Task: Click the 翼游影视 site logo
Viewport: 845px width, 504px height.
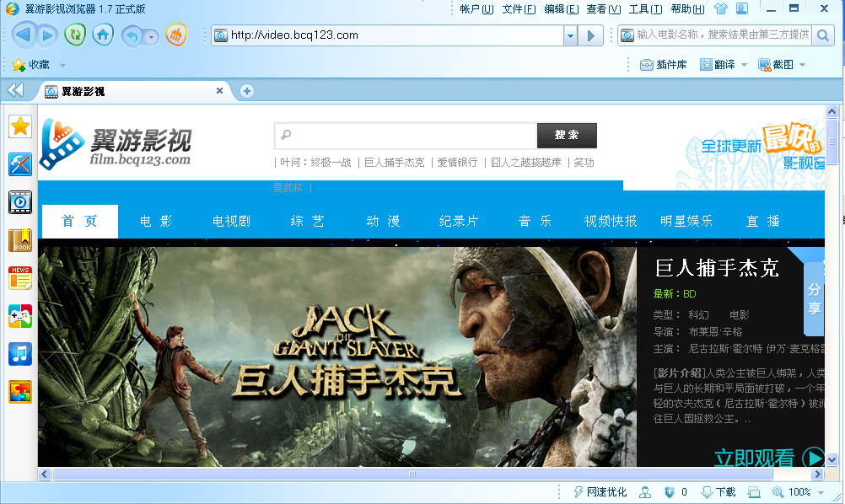Action: (116, 144)
